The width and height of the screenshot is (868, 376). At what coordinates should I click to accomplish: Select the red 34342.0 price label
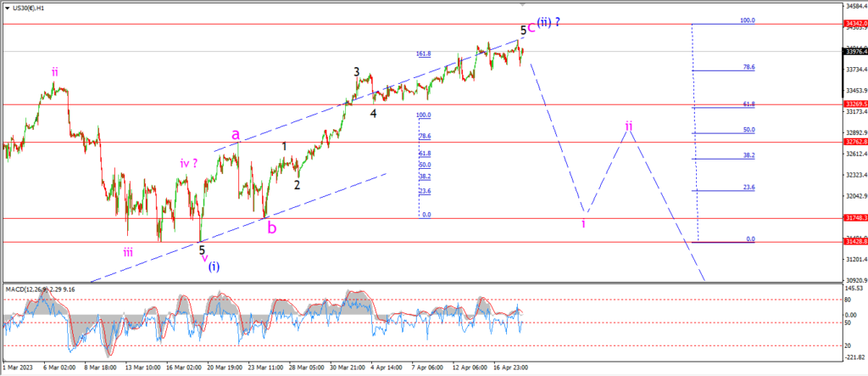(x=855, y=24)
